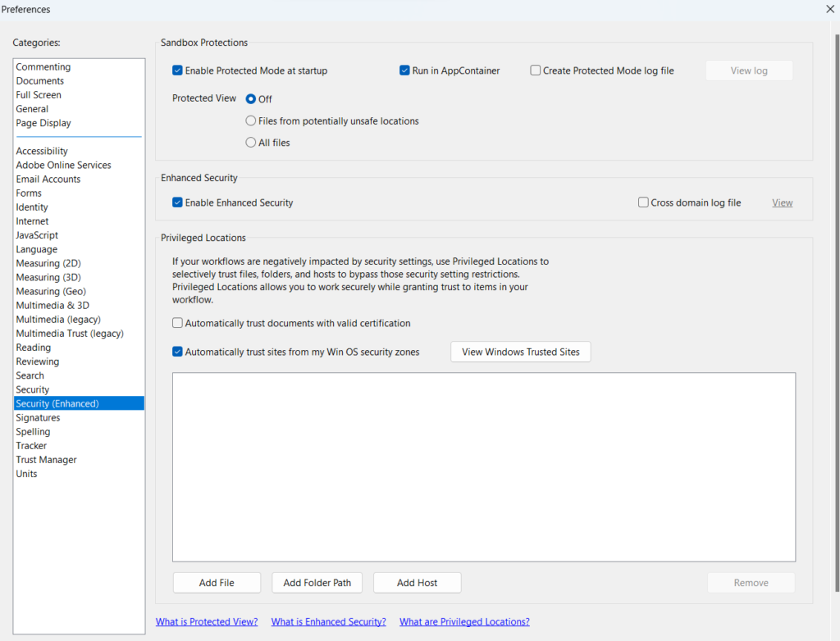Open 'What is Protected View?' link
Screen dimensions: 840x641
point(207,621)
